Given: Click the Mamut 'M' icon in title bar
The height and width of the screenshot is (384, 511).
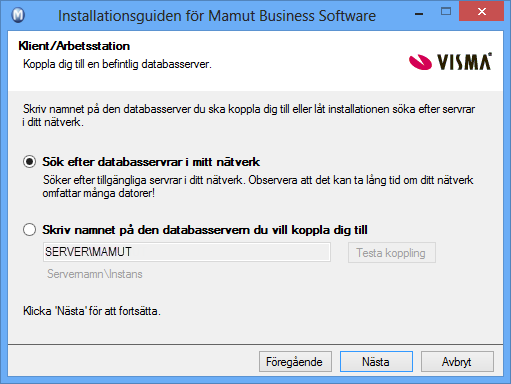Looking at the screenshot, I should pos(18,15).
